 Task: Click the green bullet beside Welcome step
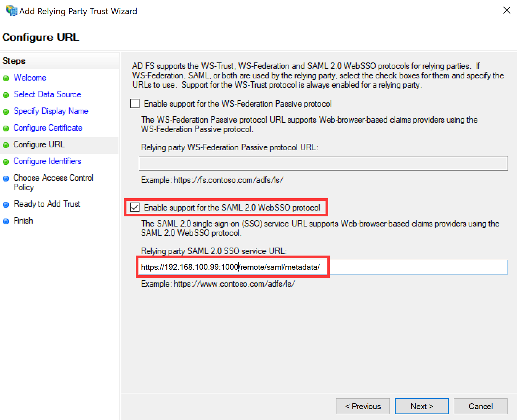point(6,78)
